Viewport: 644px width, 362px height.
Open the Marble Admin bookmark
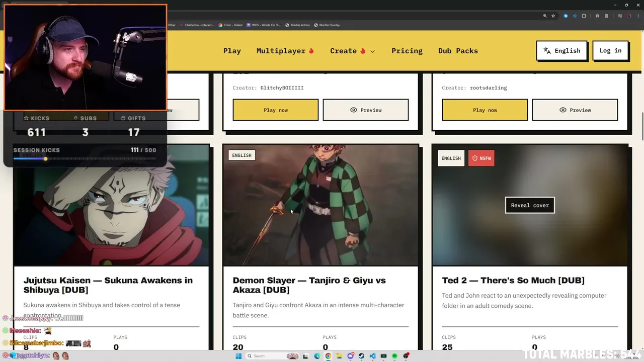[x=297, y=25]
